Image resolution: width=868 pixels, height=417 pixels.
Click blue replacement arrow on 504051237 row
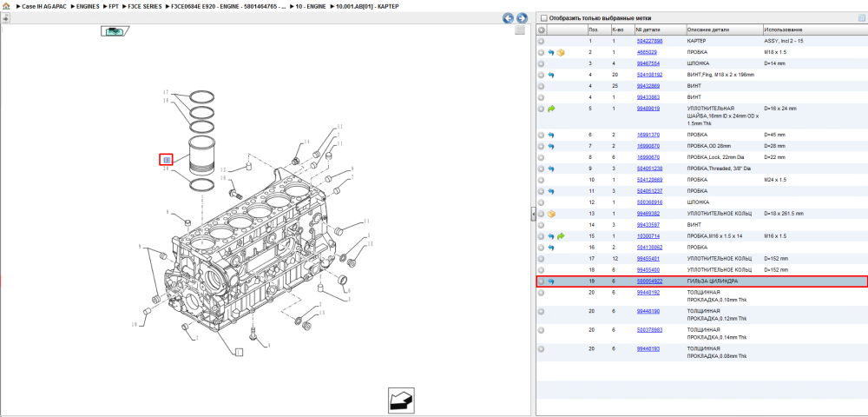551,191
